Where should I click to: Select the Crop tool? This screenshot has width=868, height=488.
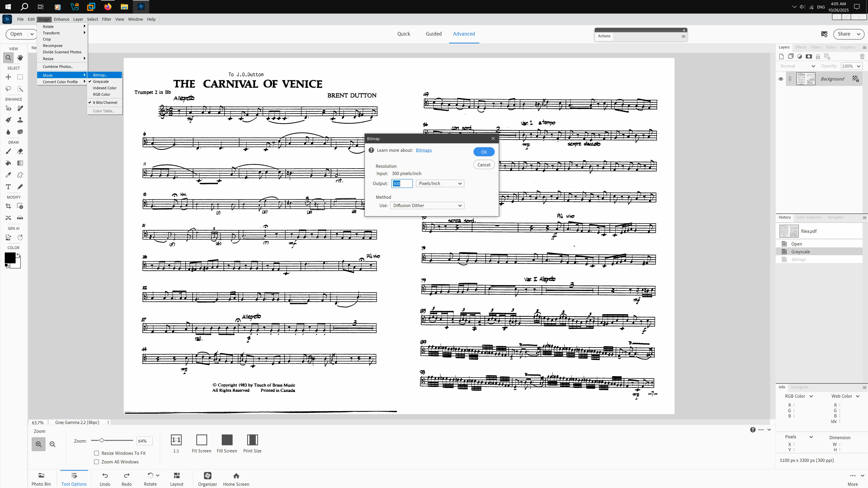8,206
